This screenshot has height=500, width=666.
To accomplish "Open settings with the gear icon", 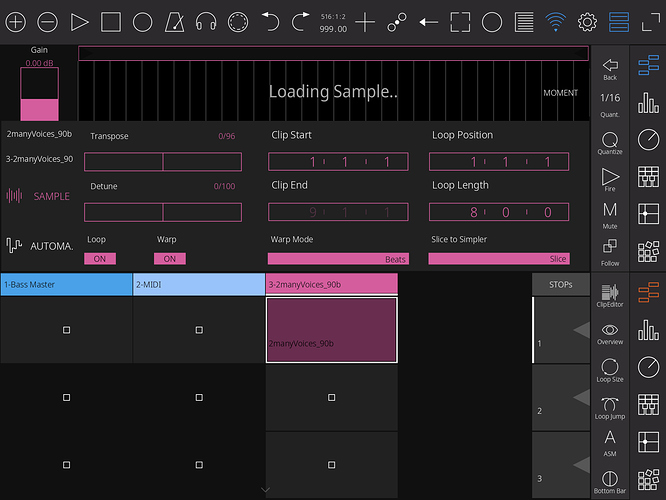I will tap(588, 21).
